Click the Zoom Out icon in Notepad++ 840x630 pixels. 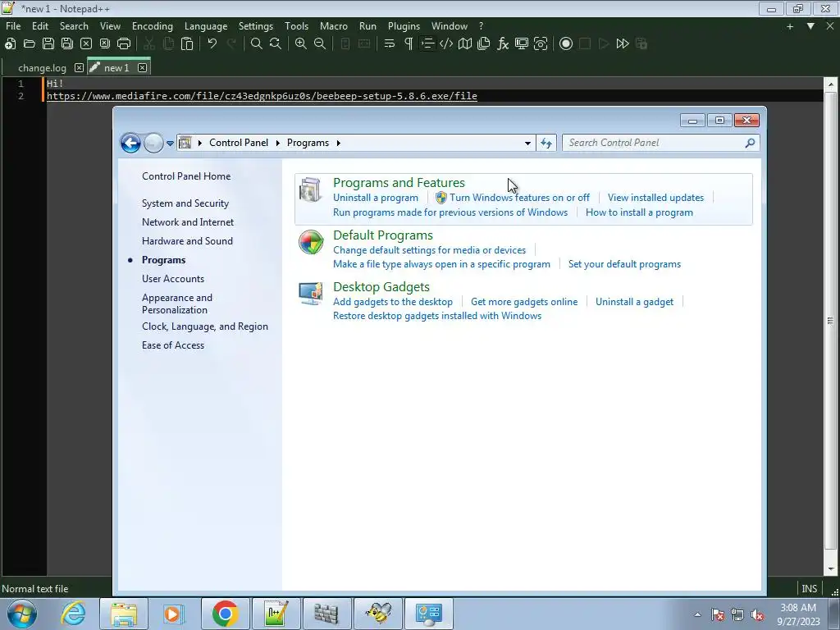click(320, 44)
